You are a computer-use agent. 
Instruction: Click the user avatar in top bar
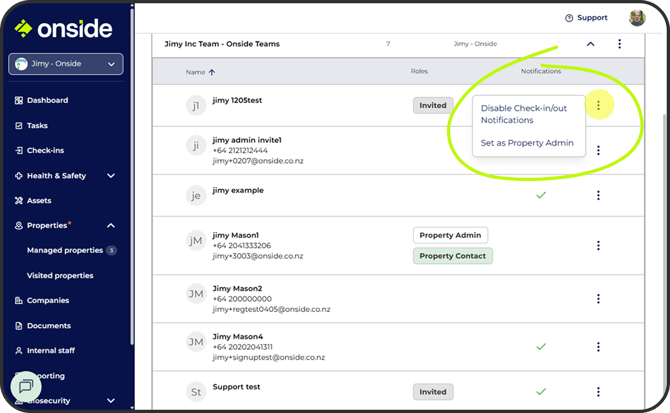(637, 17)
